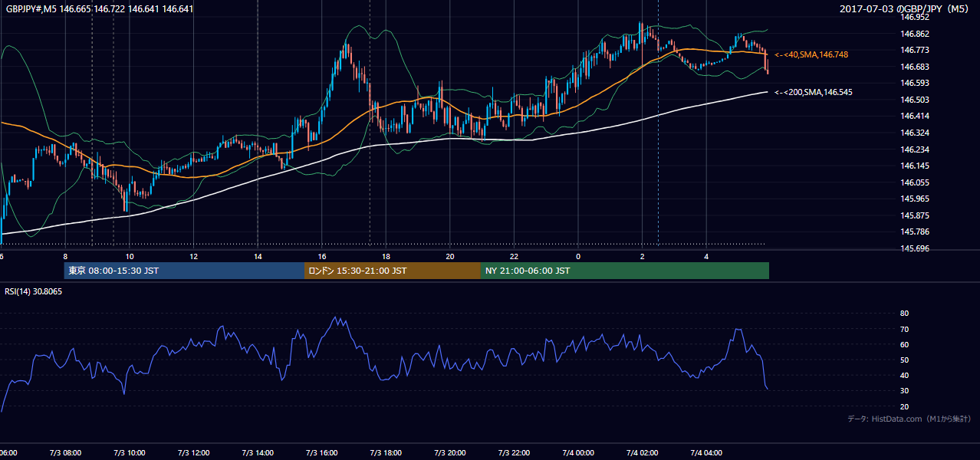The width and height of the screenshot is (980, 460).
Task: Click hour tick 22 under the price chart
Action: tap(514, 256)
